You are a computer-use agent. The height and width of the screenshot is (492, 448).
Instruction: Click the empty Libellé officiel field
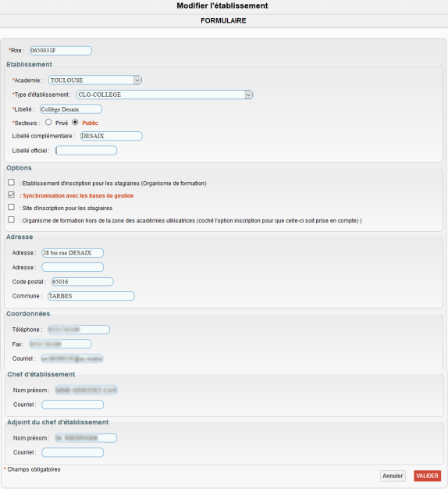[x=86, y=151]
